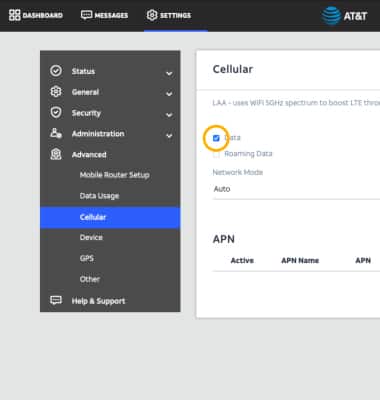Open the Other submenu item
This screenshot has width=380, height=400.
[x=90, y=279]
